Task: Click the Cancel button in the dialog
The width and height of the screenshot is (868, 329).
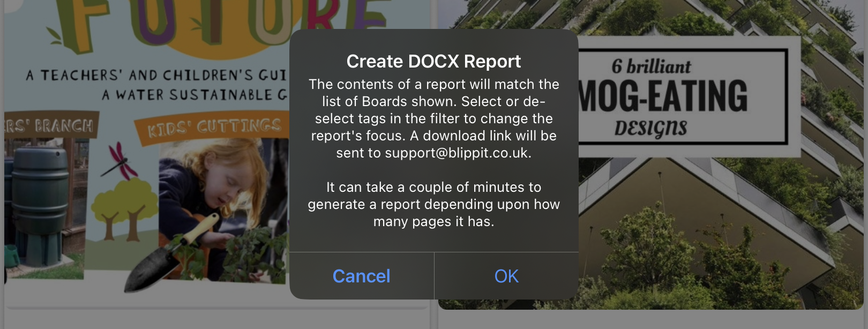Action: [362, 276]
